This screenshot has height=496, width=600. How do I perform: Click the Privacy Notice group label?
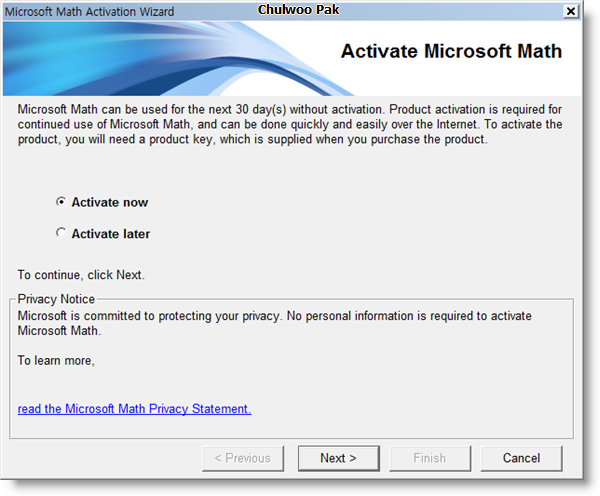pyautogui.click(x=56, y=299)
